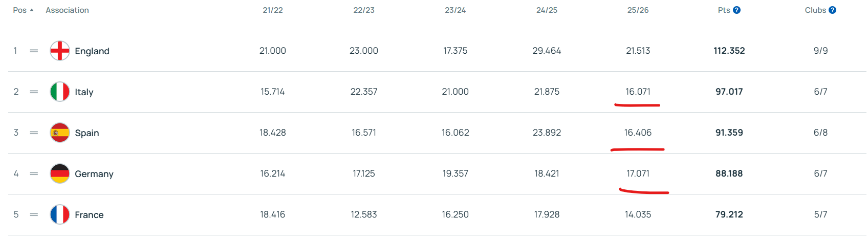This screenshot has width=868, height=239.
Task: Click the Spain flag icon
Action: click(x=60, y=133)
